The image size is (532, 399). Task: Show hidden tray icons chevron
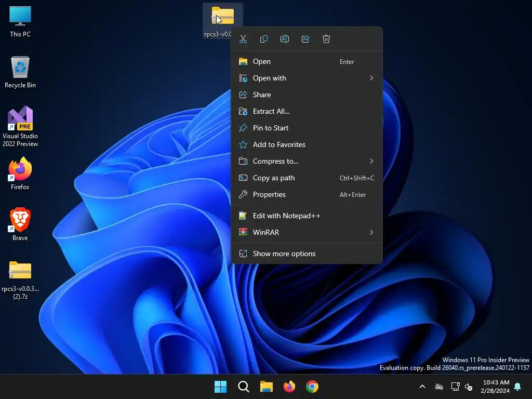[422, 387]
